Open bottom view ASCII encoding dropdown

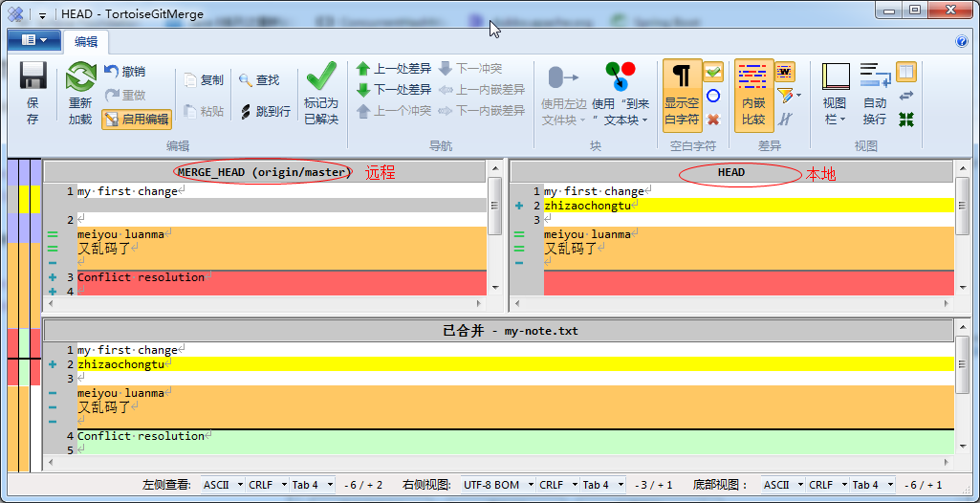pyautogui.click(x=782, y=485)
